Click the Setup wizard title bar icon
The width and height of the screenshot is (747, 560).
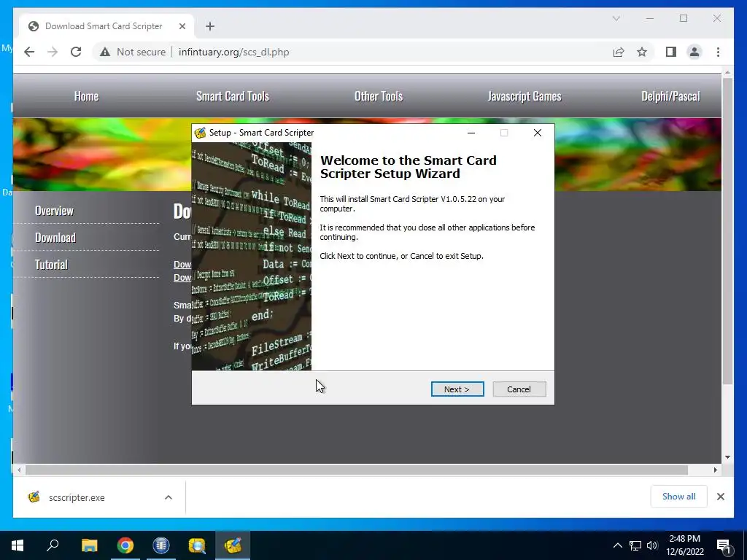coord(201,133)
